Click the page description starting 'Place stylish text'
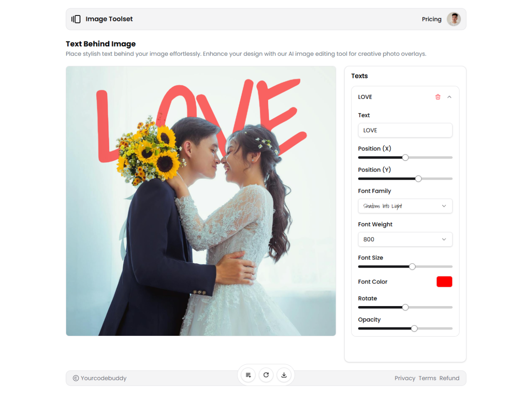Viewport: 532px width, 394px height. [246, 54]
